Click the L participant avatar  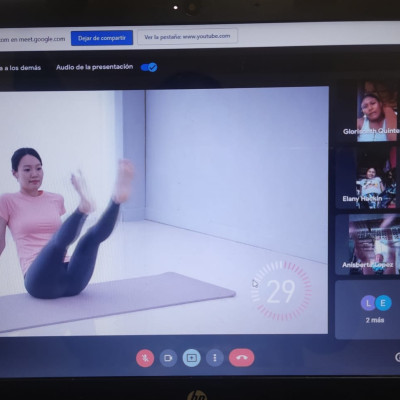pyautogui.click(x=368, y=303)
